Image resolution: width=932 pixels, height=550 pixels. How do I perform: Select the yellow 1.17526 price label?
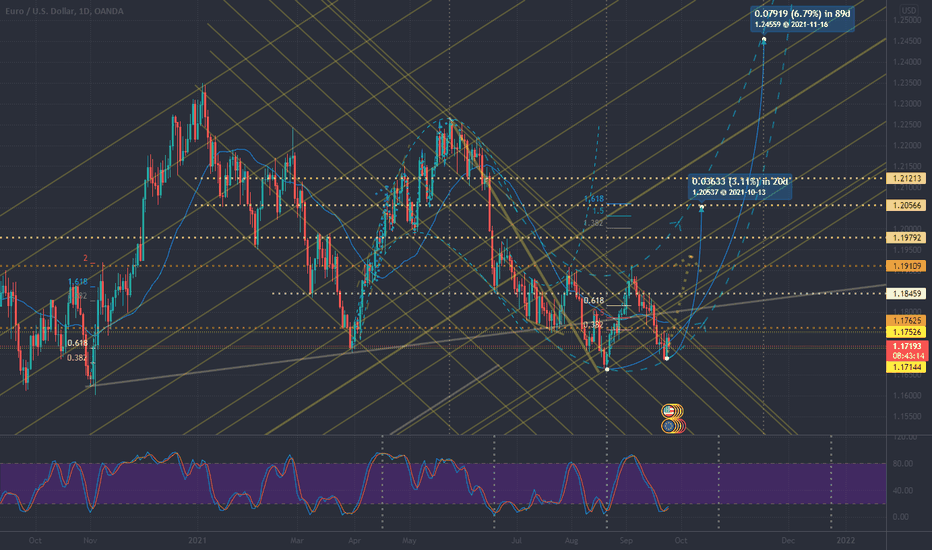click(906, 332)
